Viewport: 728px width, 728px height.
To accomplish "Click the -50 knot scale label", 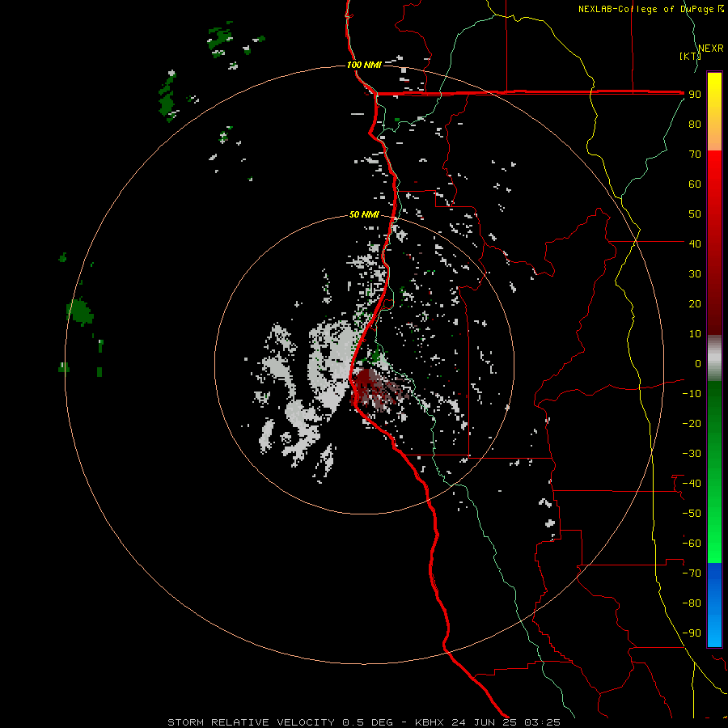I will pos(692,514).
